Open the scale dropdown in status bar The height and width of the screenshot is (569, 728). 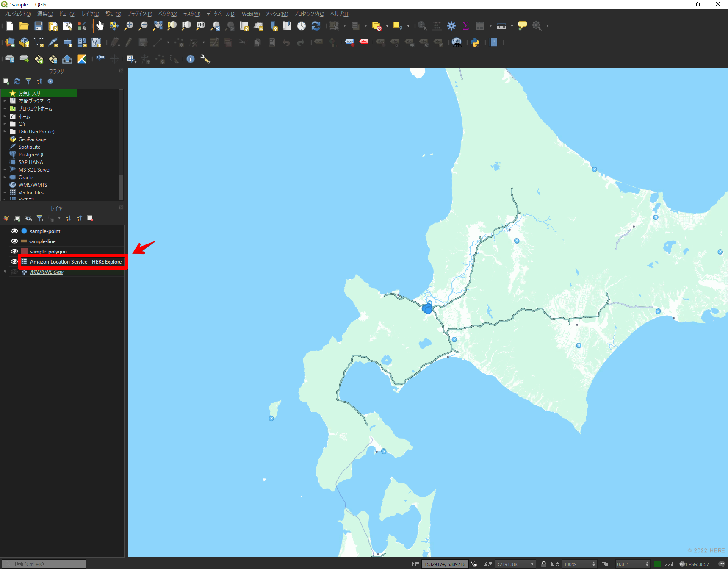click(x=532, y=564)
